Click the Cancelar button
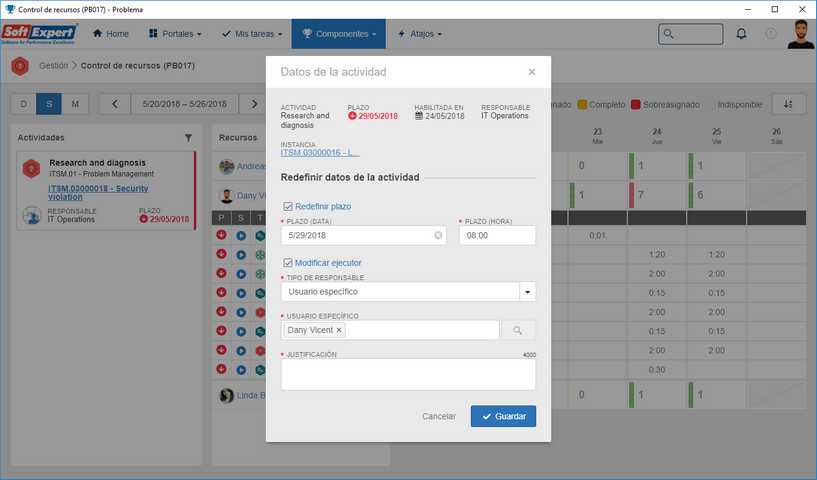This screenshot has width=817, height=480. [439, 416]
